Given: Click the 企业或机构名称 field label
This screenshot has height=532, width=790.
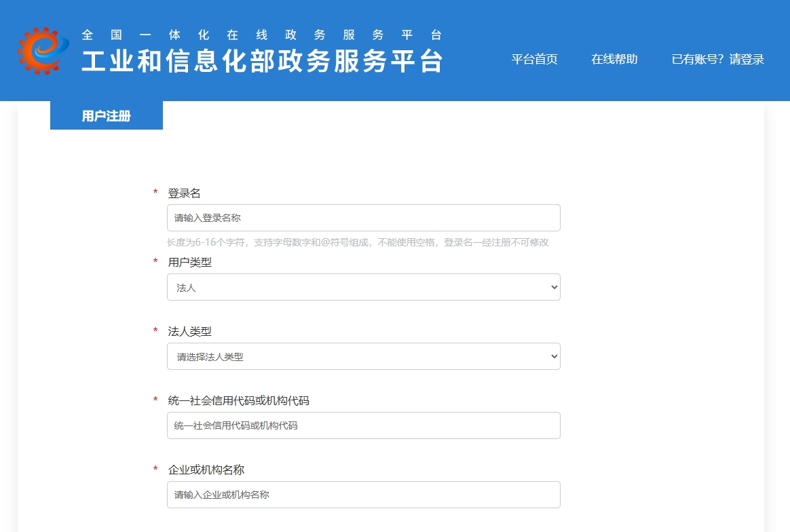Looking at the screenshot, I should (206, 470).
